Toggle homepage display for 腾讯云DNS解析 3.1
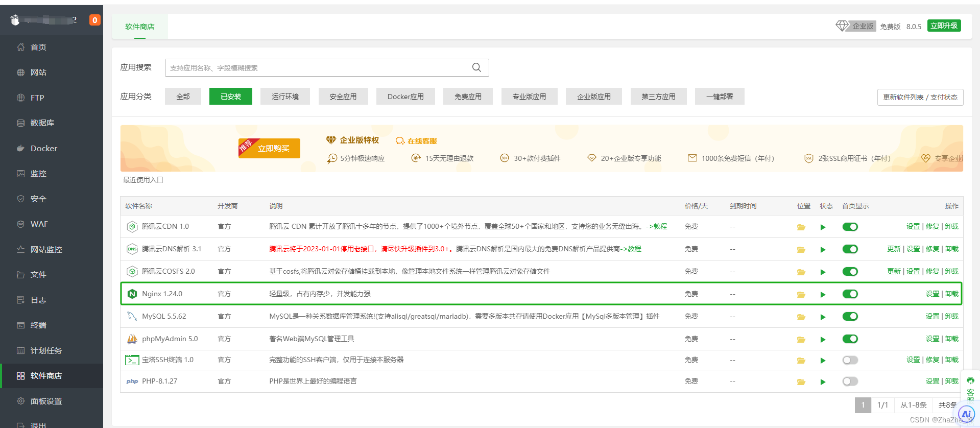 (x=850, y=249)
